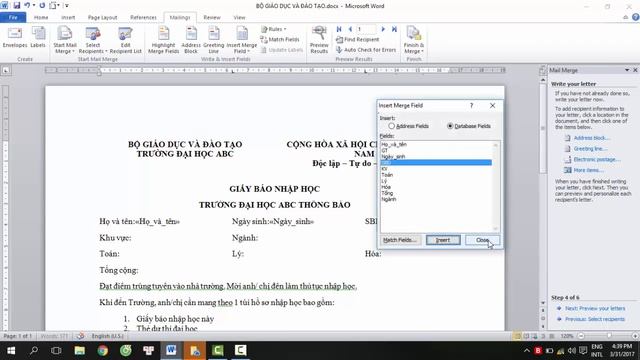Open the Start Mail Merge dropdown
Viewport: 640px width, 360px height.
click(x=64, y=40)
